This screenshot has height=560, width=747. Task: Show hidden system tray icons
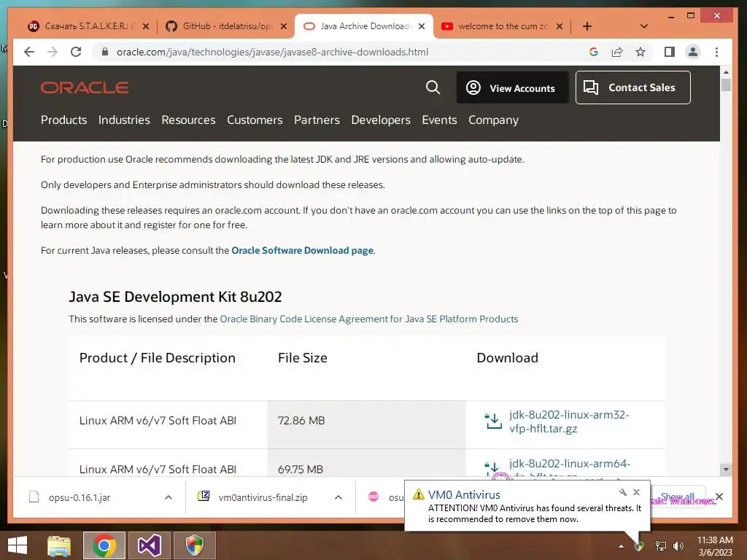(x=622, y=546)
